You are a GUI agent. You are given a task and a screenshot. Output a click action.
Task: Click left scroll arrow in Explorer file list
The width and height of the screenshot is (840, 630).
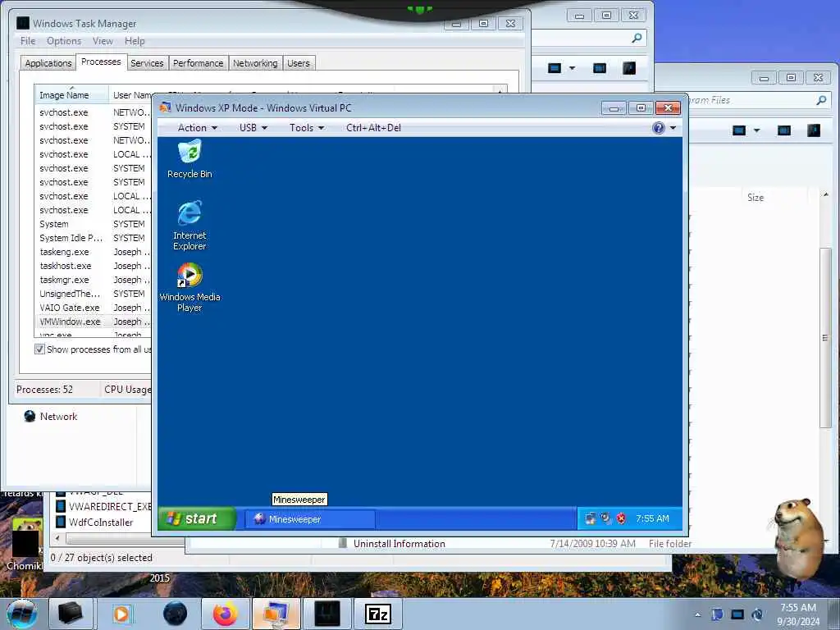(58, 537)
